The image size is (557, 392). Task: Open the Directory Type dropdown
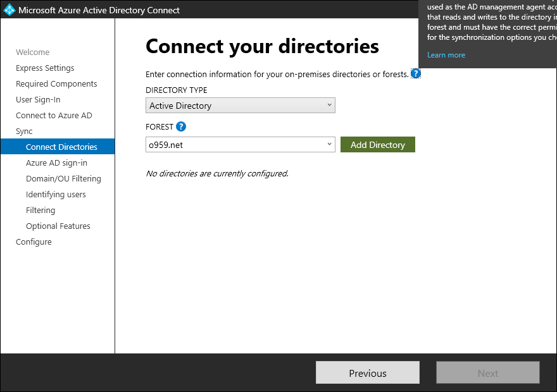click(x=240, y=106)
